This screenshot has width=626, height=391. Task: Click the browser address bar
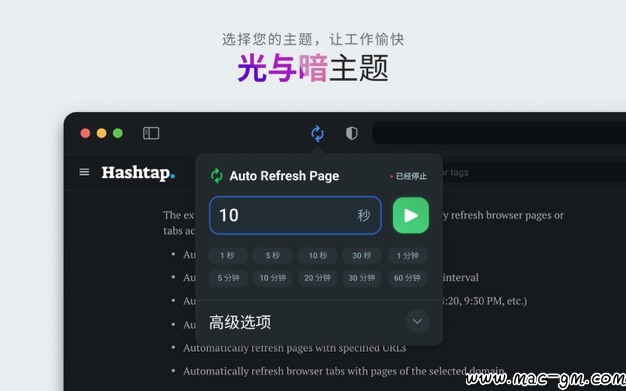[x=499, y=133]
